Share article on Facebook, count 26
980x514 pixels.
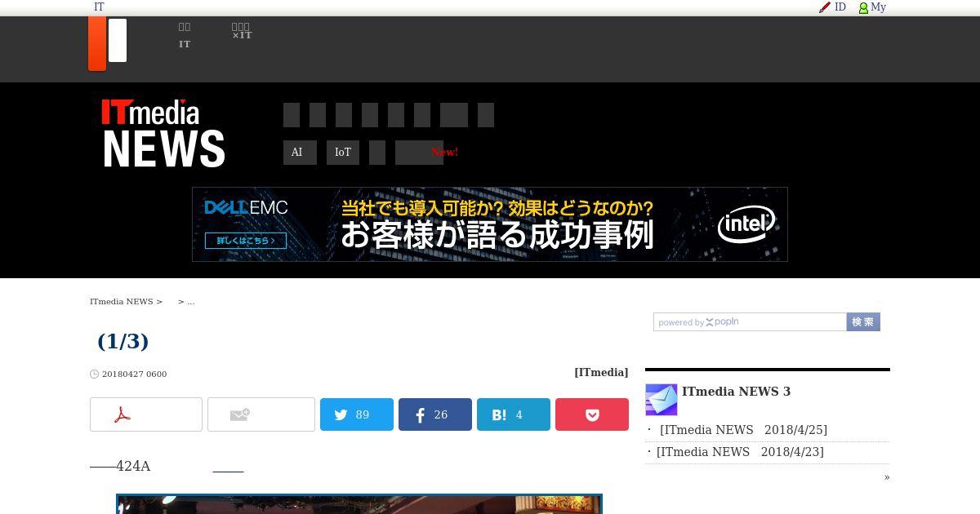[x=435, y=414]
